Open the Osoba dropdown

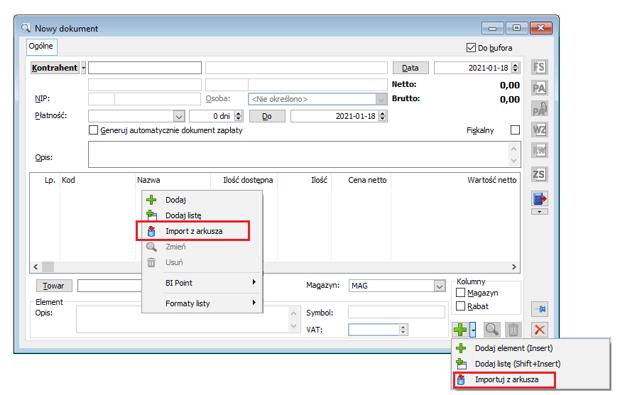pyautogui.click(x=381, y=99)
